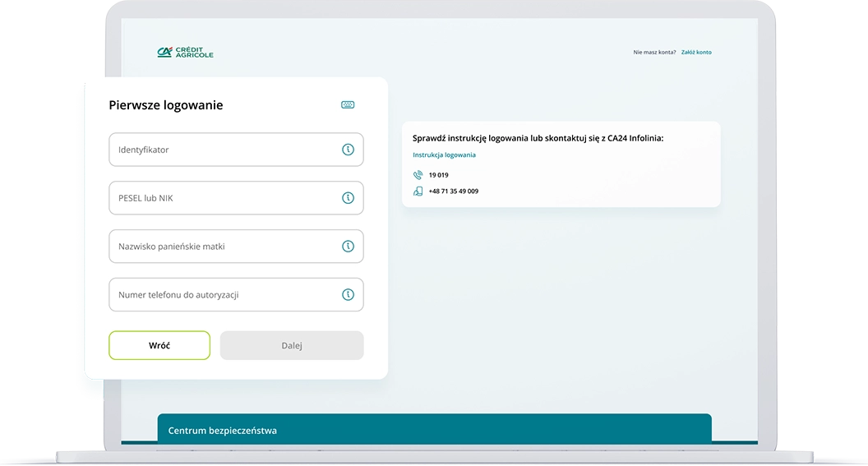Click info icon beside PESEL lub NIK

click(x=348, y=198)
